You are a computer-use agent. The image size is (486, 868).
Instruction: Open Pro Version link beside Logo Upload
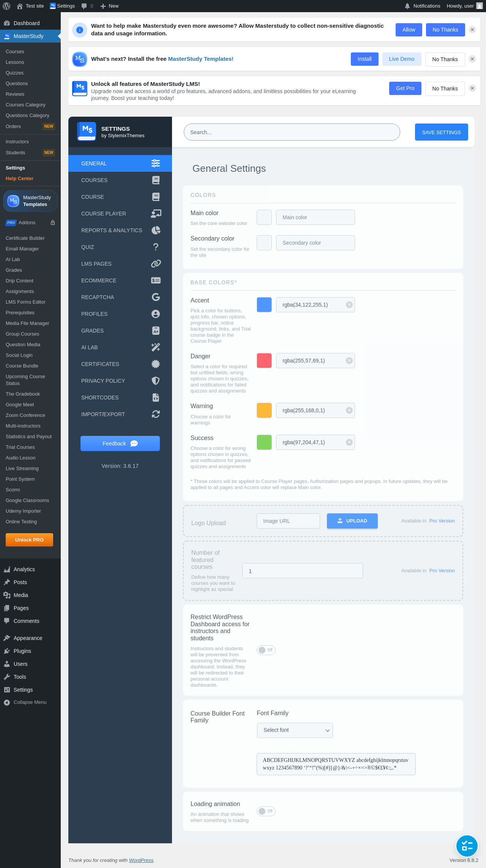(442, 521)
